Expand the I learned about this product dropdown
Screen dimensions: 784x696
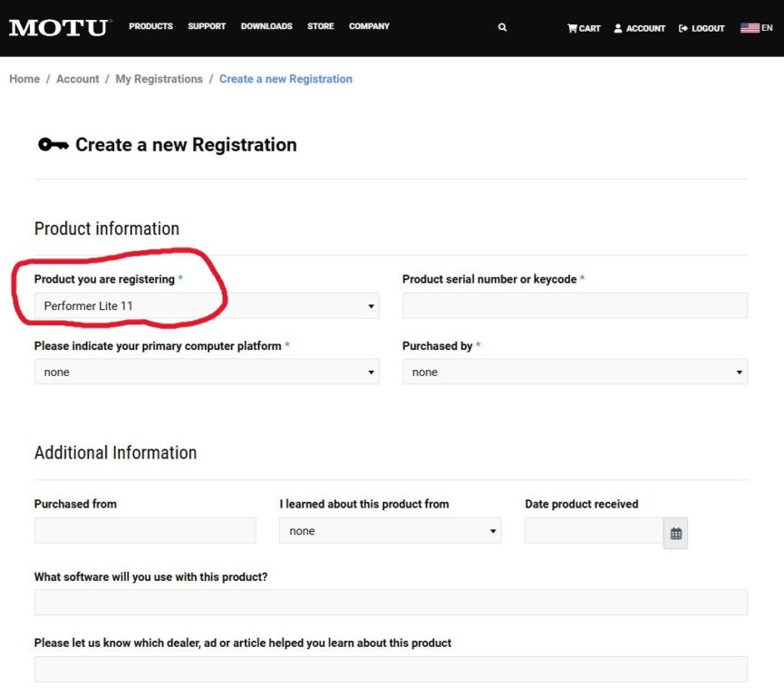(390, 531)
